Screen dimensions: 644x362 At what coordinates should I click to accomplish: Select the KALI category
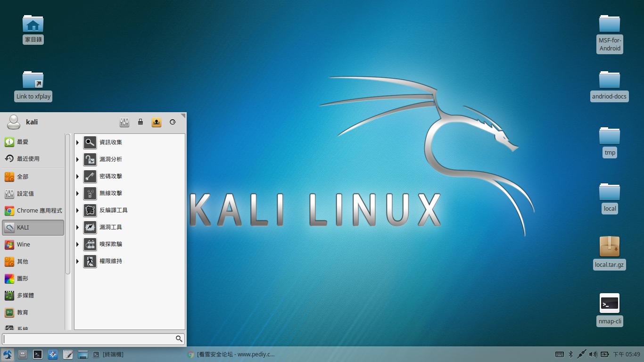point(33,228)
